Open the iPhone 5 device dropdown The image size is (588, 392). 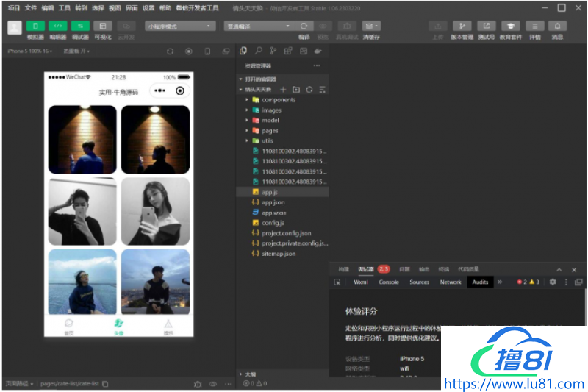pyautogui.click(x=29, y=51)
